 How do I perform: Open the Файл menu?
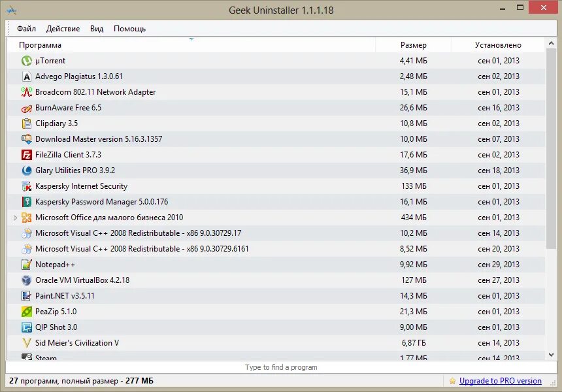coord(27,29)
